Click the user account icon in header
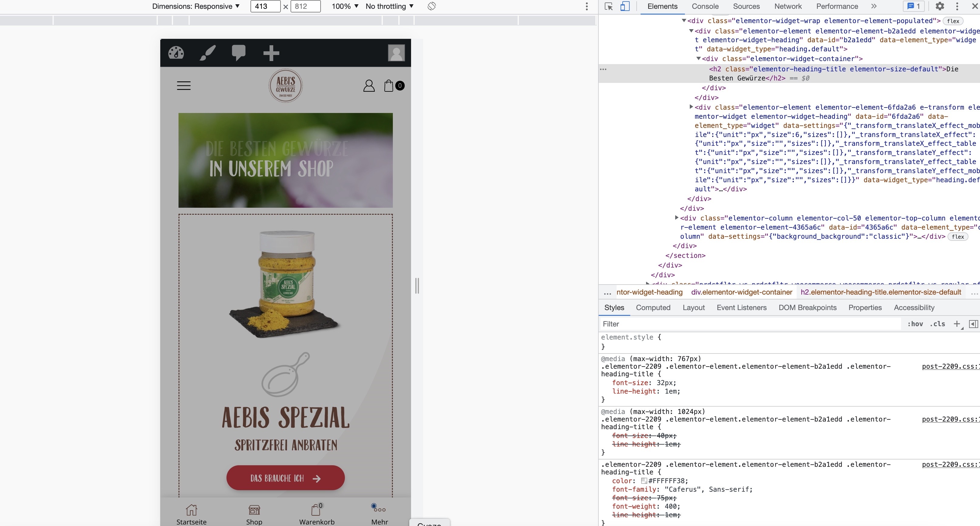 point(369,86)
